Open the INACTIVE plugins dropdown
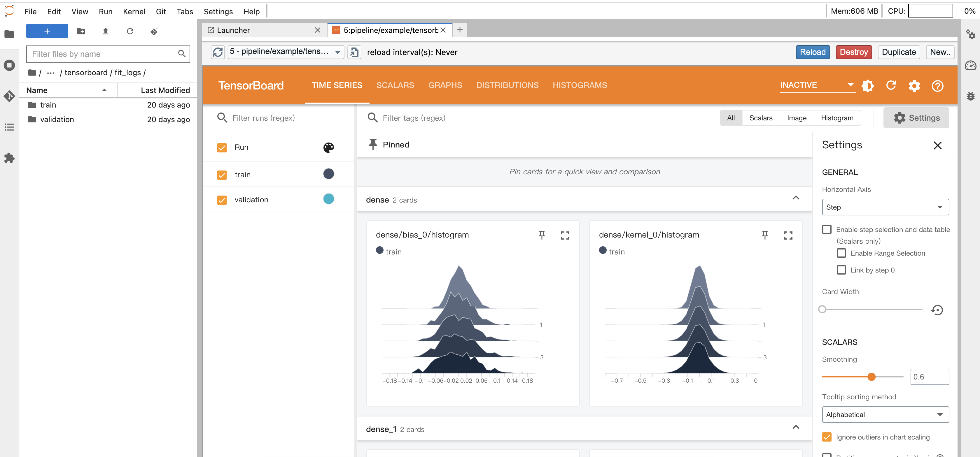 coord(817,85)
